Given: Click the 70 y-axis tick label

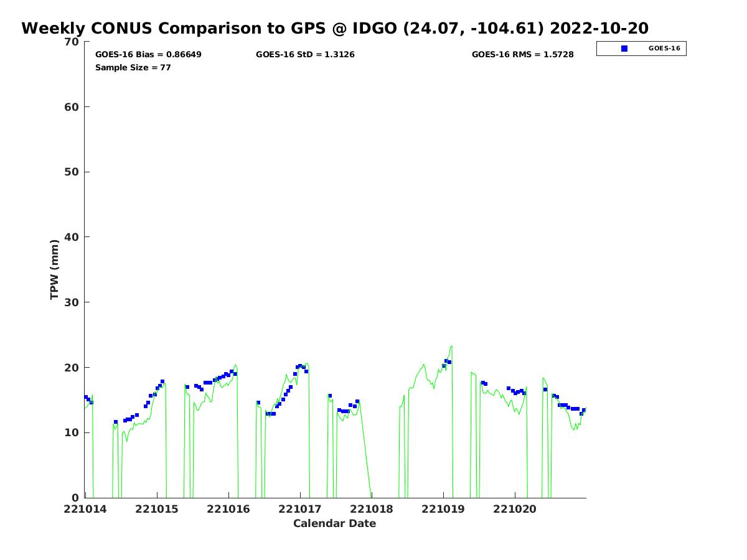Looking at the screenshot, I should tap(72, 42).
